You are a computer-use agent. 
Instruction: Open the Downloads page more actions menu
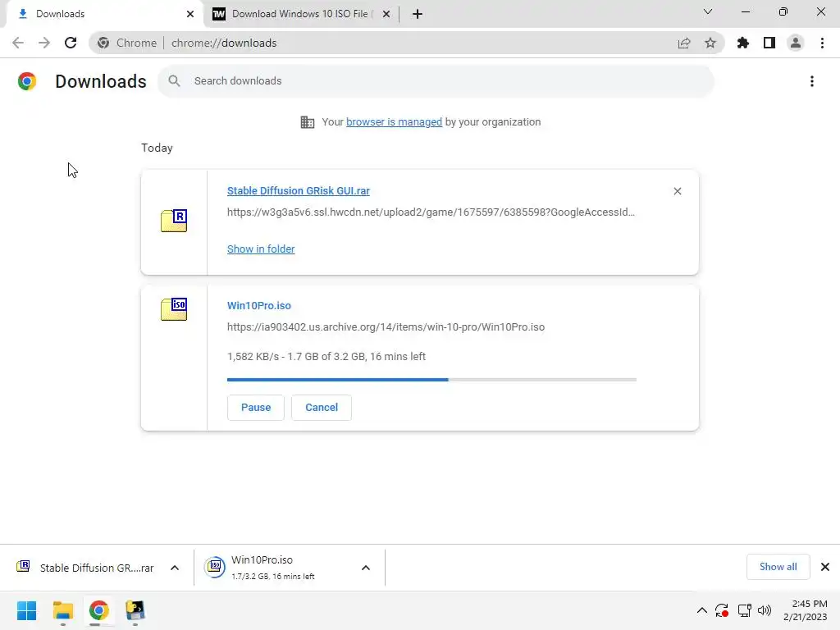(812, 81)
